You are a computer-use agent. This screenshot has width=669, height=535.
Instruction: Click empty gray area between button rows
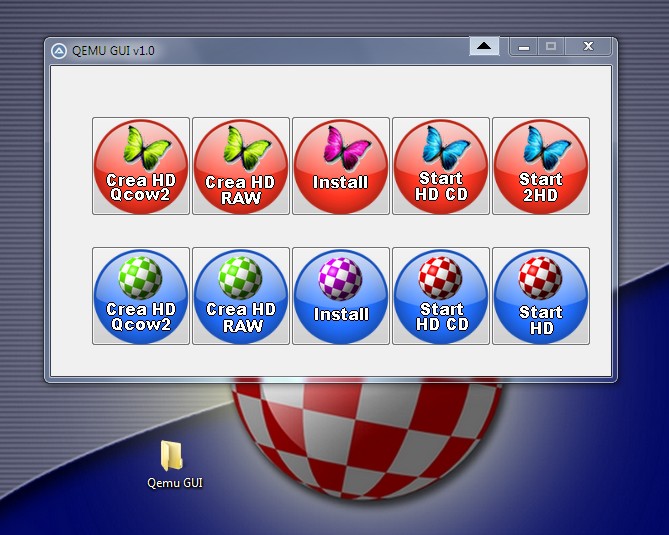(340, 231)
